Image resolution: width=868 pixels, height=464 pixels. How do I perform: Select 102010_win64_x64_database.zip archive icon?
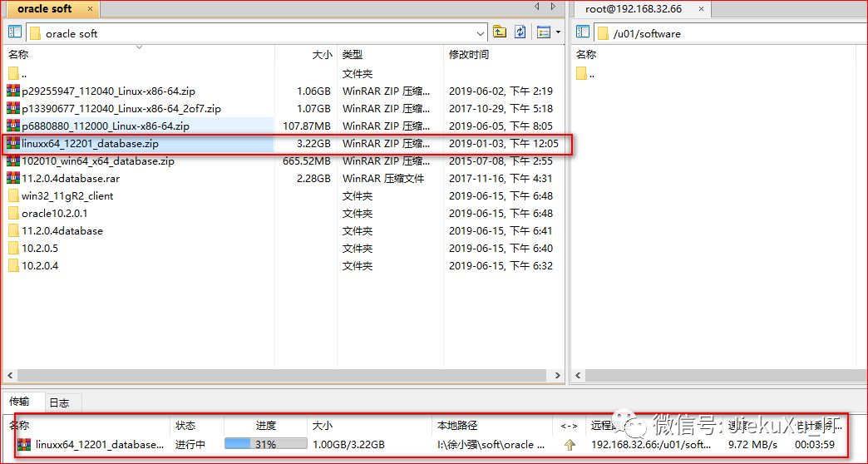pyautogui.click(x=13, y=161)
